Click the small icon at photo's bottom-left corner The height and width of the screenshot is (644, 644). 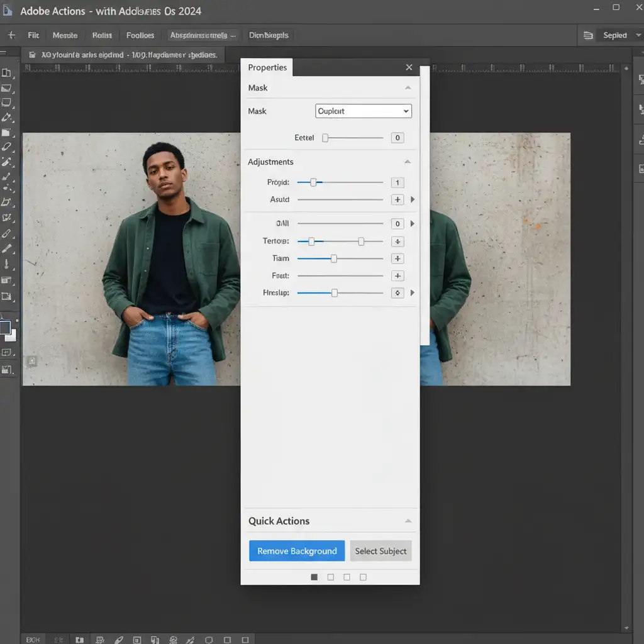tap(31, 361)
